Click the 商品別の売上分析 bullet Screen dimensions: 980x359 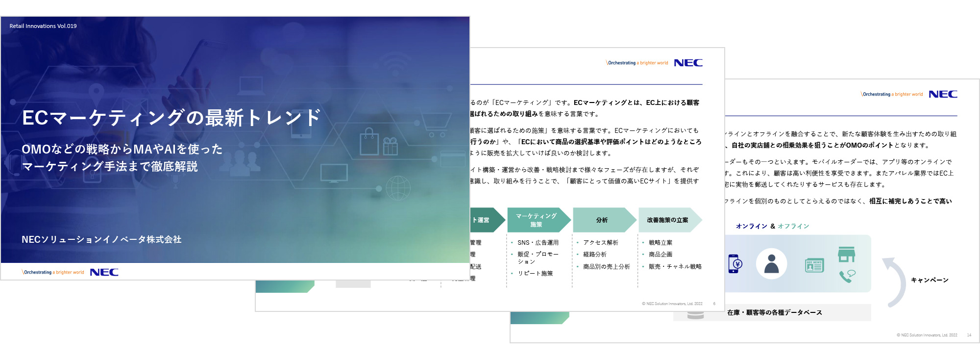pos(607,267)
